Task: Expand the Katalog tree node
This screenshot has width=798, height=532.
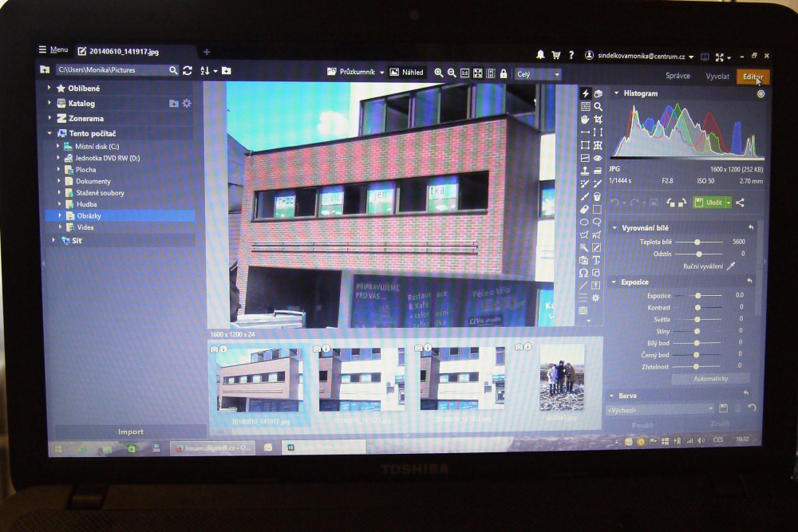Action: [x=49, y=103]
